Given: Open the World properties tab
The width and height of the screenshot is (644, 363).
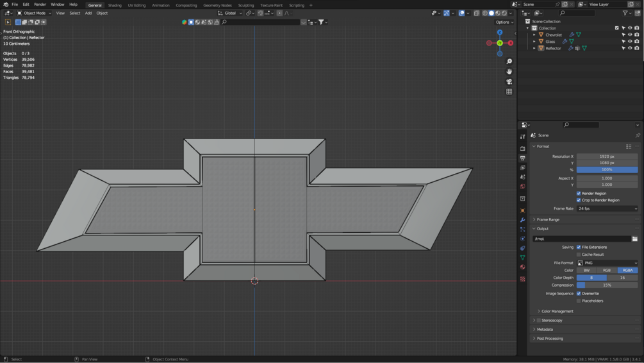Looking at the screenshot, I should pos(523,187).
